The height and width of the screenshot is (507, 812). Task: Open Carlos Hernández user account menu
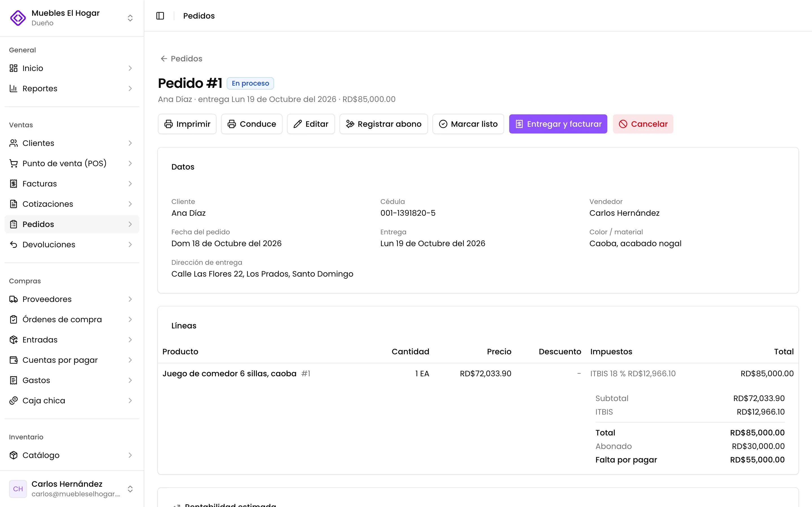pos(72,489)
